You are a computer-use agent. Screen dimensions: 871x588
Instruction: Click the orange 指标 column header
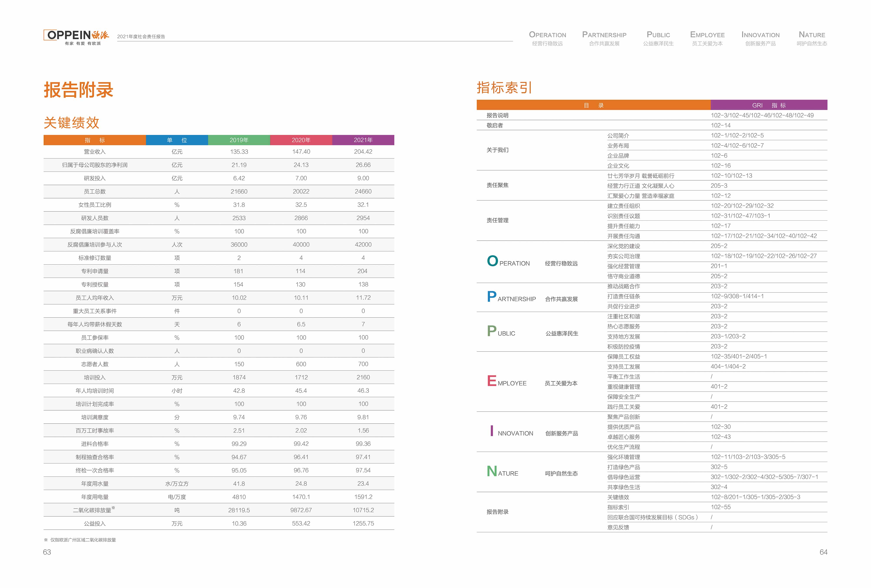click(95, 140)
